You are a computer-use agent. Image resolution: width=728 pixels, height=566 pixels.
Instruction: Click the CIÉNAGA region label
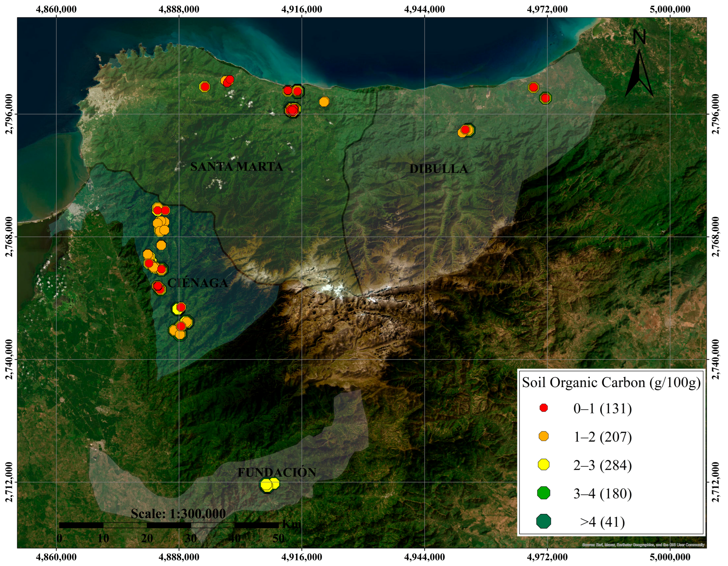[x=198, y=283]
